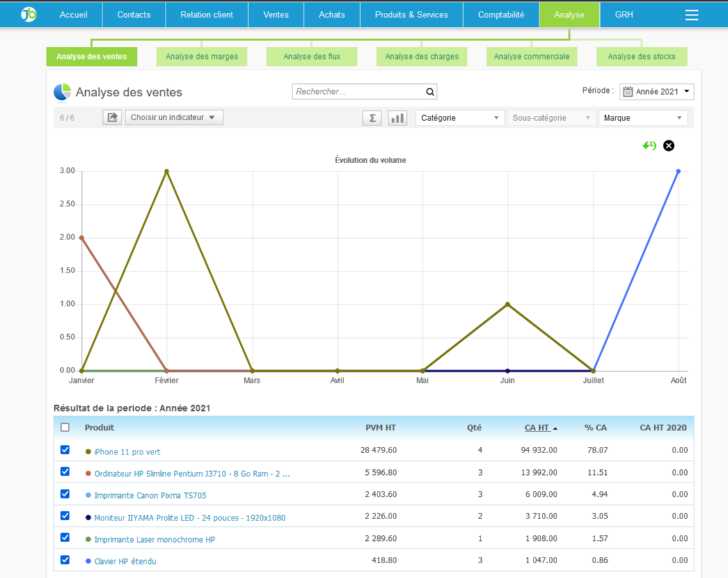Close the chart with the black X icon
The height and width of the screenshot is (578, 728).
pyautogui.click(x=669, y=146)
